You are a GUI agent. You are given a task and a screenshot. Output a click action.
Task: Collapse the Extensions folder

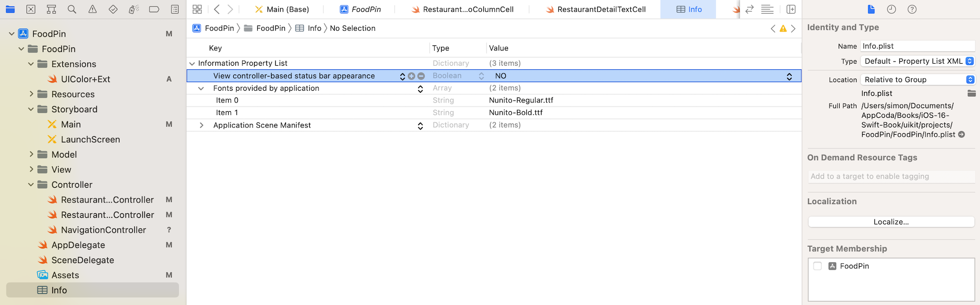[x=31, y=64]
